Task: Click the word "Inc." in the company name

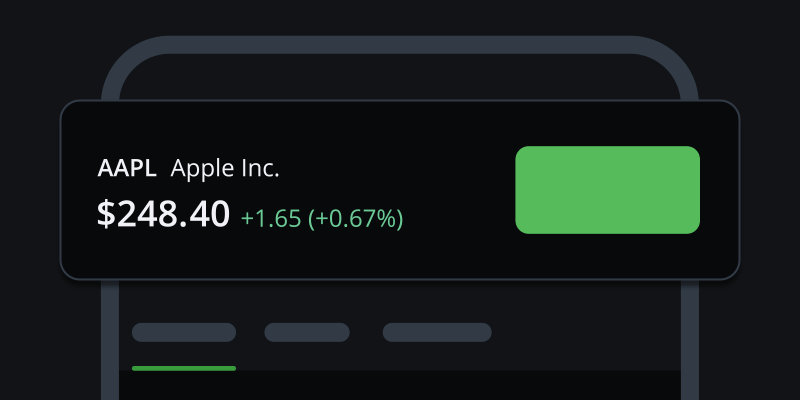Action: 260,168
